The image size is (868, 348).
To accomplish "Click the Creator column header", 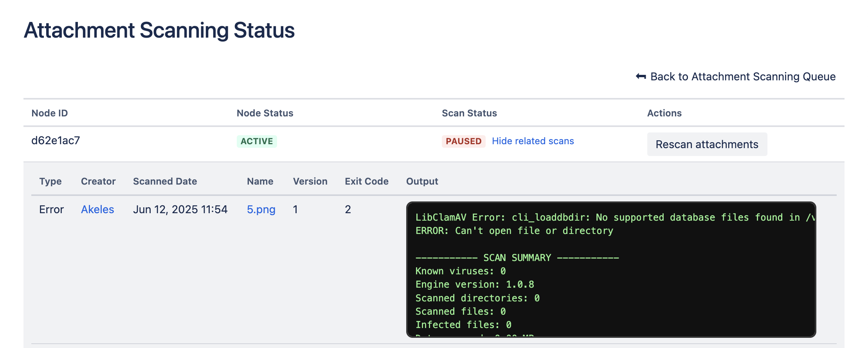I will click(98, 181).
